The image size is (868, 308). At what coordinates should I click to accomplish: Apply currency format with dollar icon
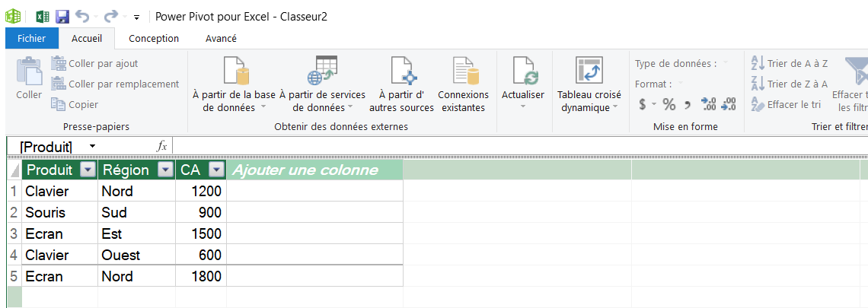point(642,104)
